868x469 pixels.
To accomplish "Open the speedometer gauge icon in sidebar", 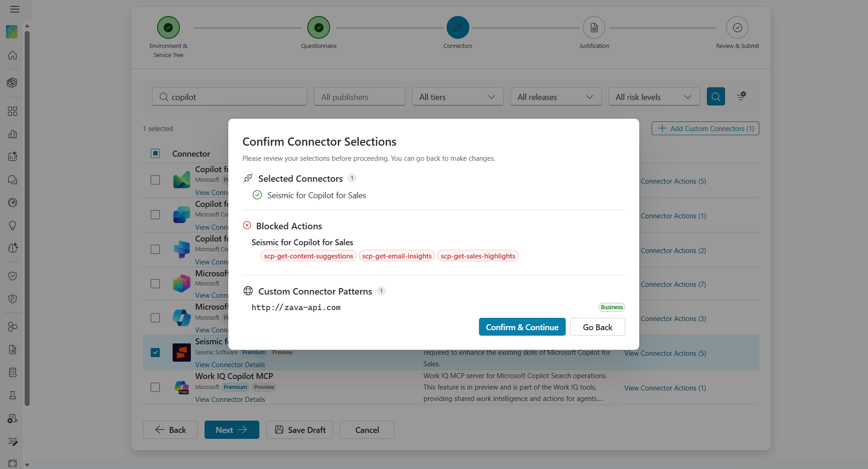I will 13,203.
